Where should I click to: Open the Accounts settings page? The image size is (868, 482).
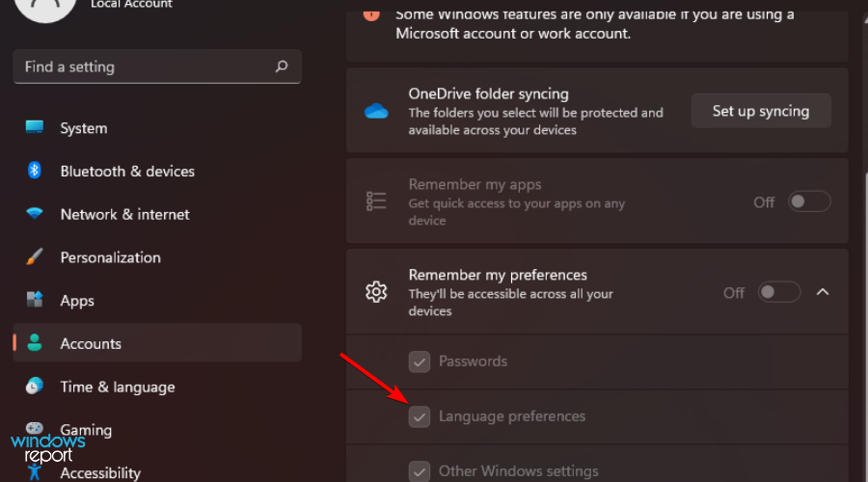coord(91,343)
